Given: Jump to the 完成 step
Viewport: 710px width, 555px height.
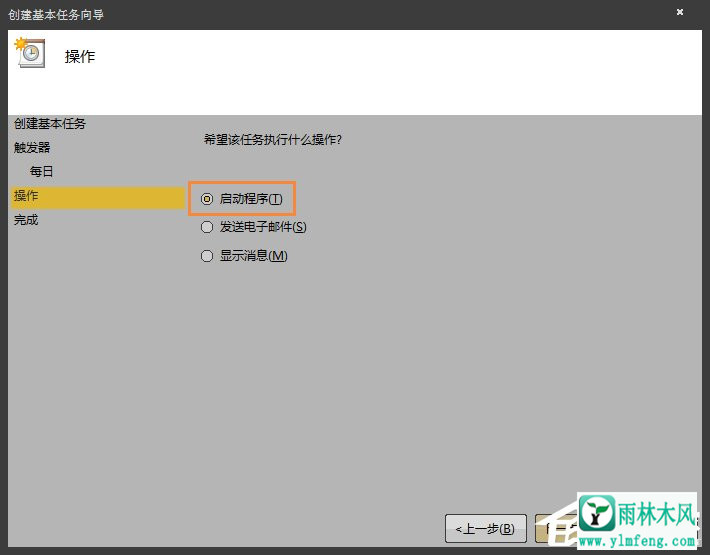Looking at the screenshot, I should 26,220.
